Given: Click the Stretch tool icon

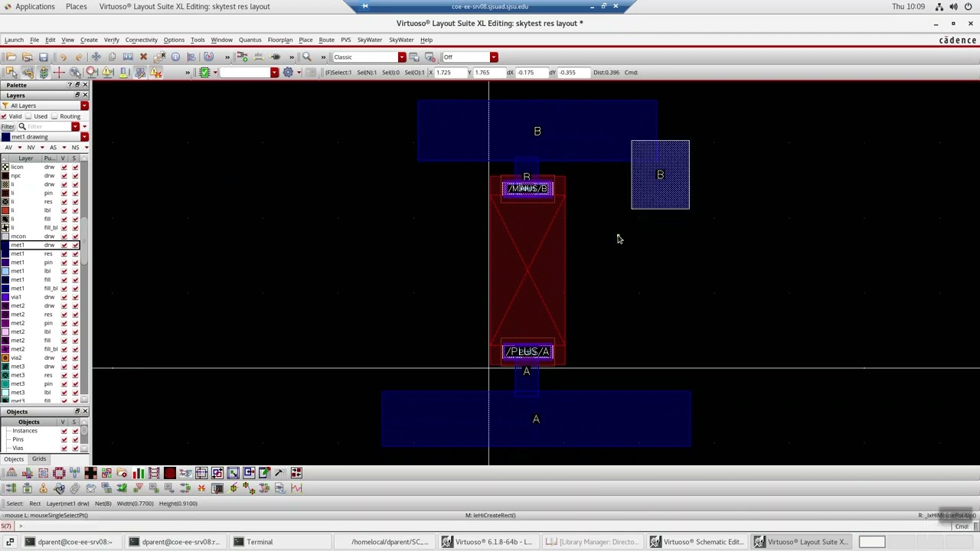Looking at the screenshot, I should [128, 57].
